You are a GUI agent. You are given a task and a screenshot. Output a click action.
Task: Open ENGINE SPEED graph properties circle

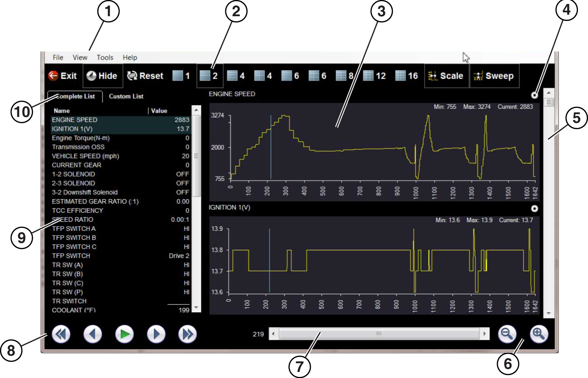tap(535, 95)
